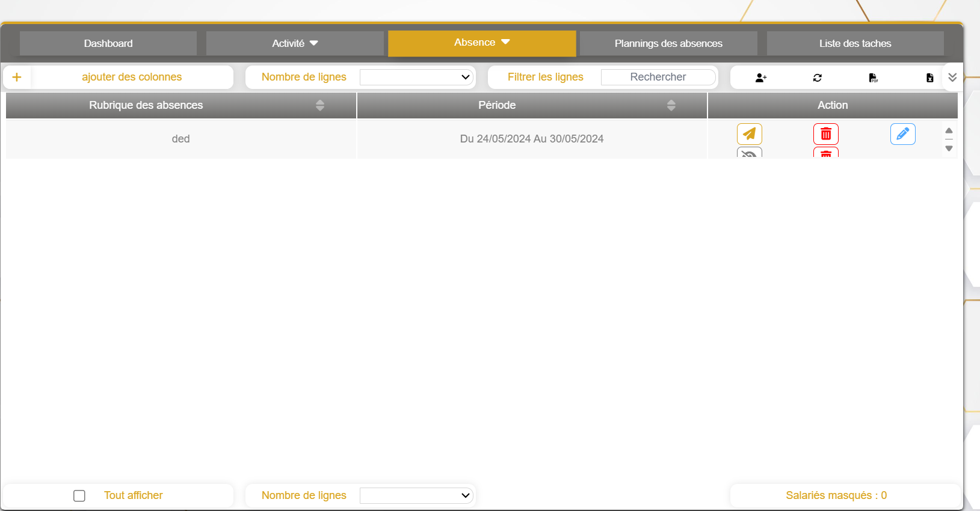The height and width of the screenshot is (511, 980).
Task: Expand the double chevron toolbar toggle
Action: [952, 77]
